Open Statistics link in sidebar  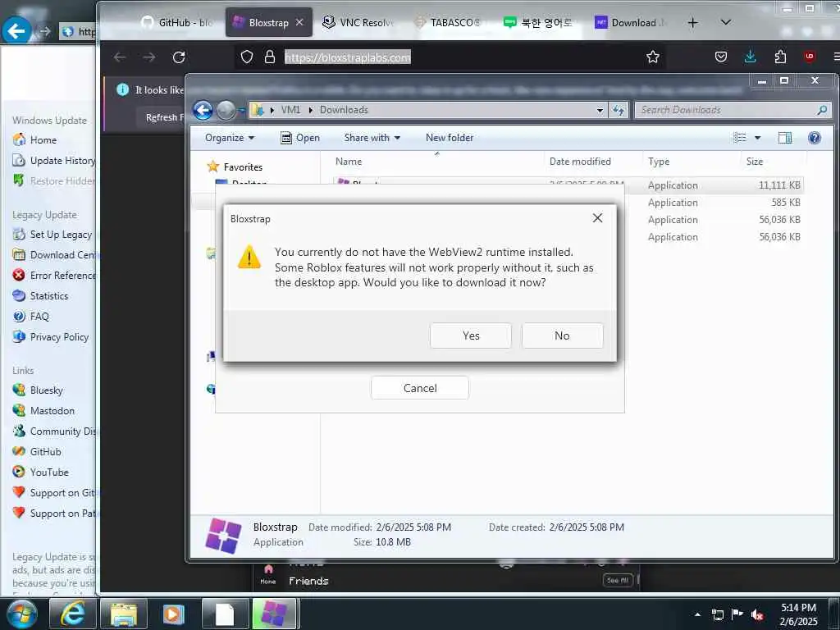49,295
